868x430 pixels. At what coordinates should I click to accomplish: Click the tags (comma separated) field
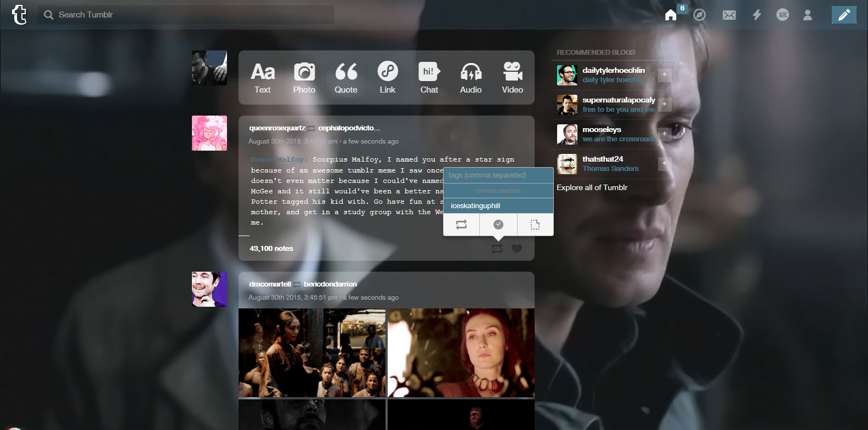(498, 175)
